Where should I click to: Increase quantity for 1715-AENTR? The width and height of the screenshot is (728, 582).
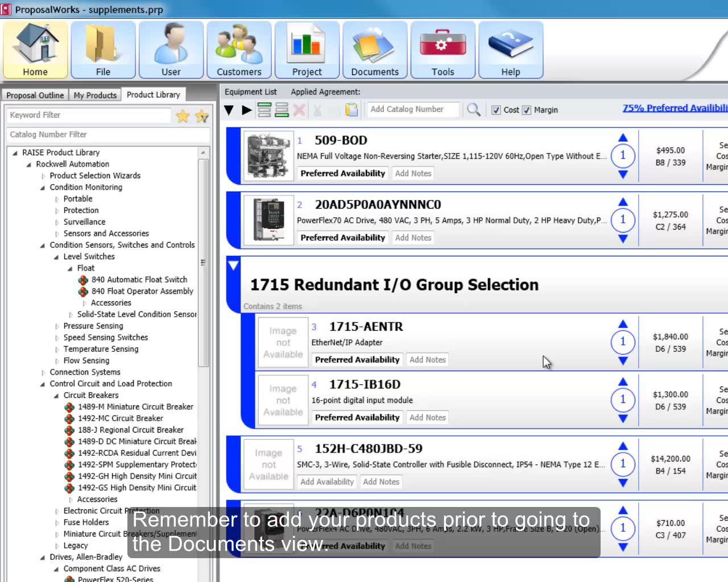pyautogui.click(x=623, y=324)
